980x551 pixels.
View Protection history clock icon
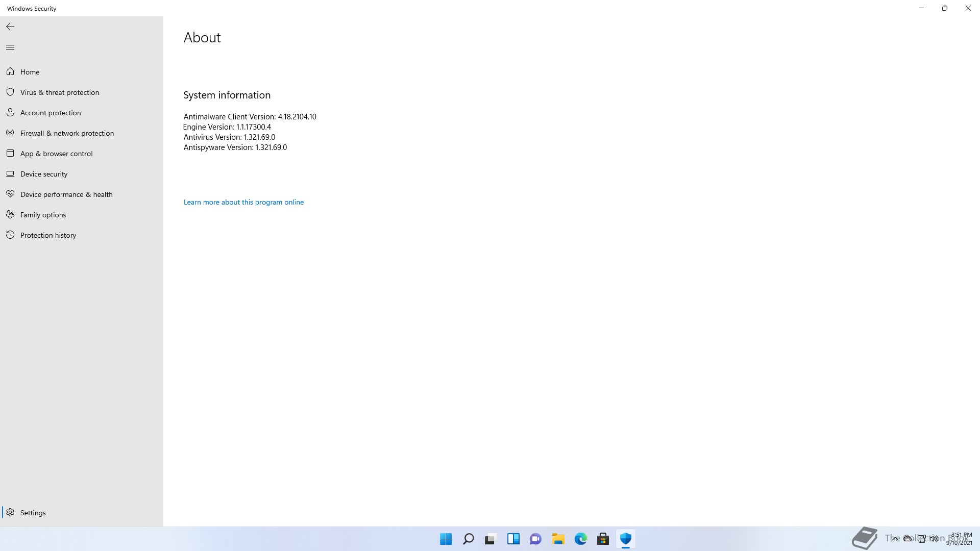click(10, 235)
